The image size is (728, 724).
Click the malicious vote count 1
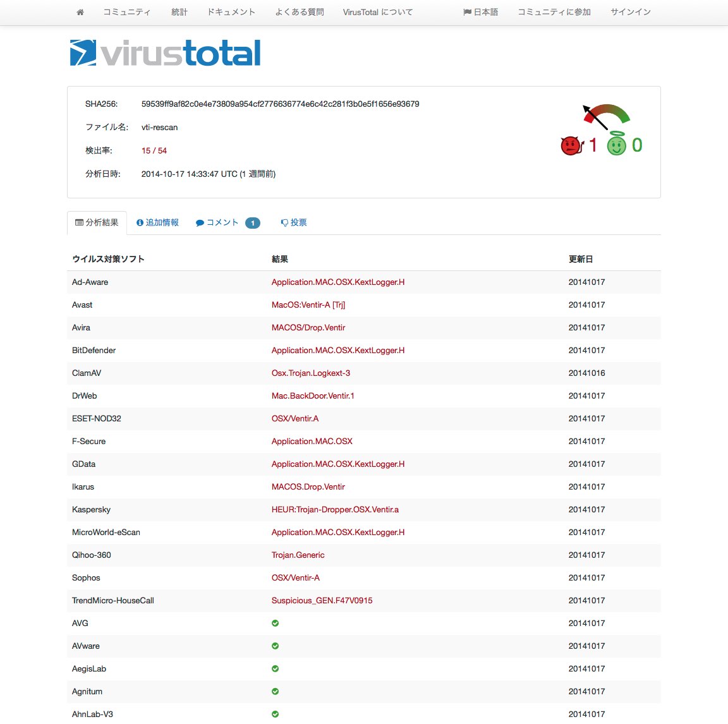click(x=593, y=145)
